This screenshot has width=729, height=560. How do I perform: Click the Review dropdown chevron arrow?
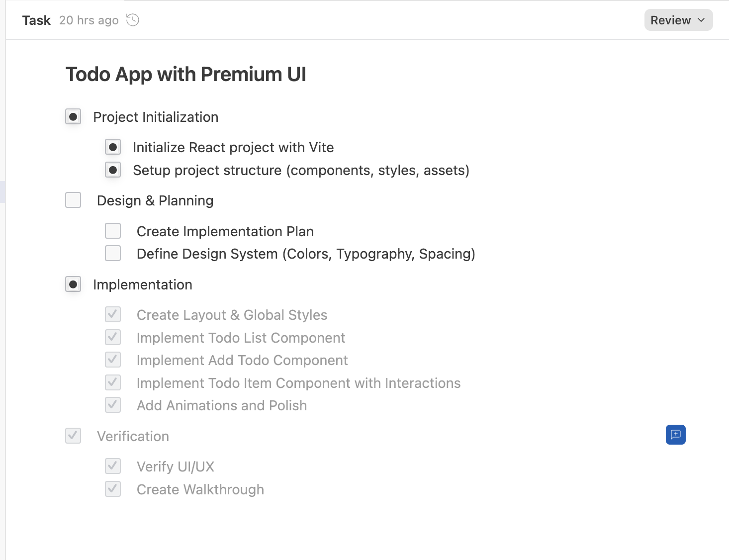[x=701, y=20]
